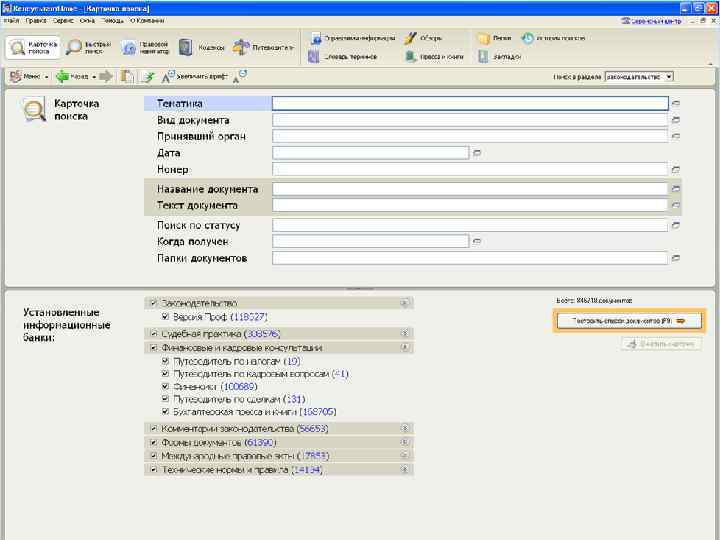Open the Карточка поиска search card tool

click(33, 47)
